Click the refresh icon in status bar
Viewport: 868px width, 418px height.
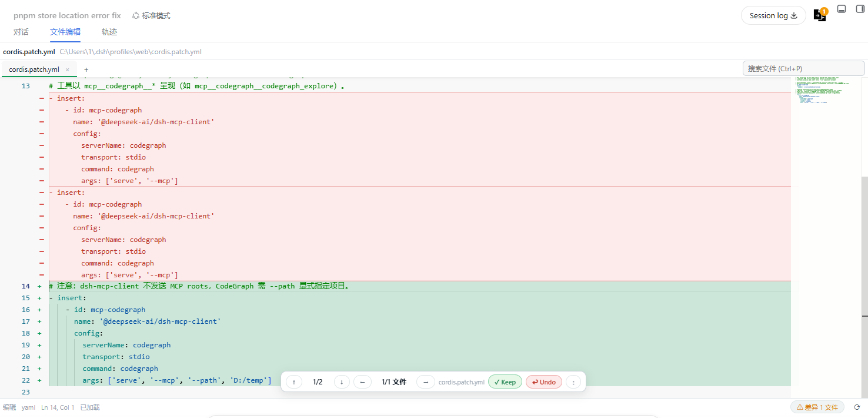pyautogui.click(x=857, y=407)
